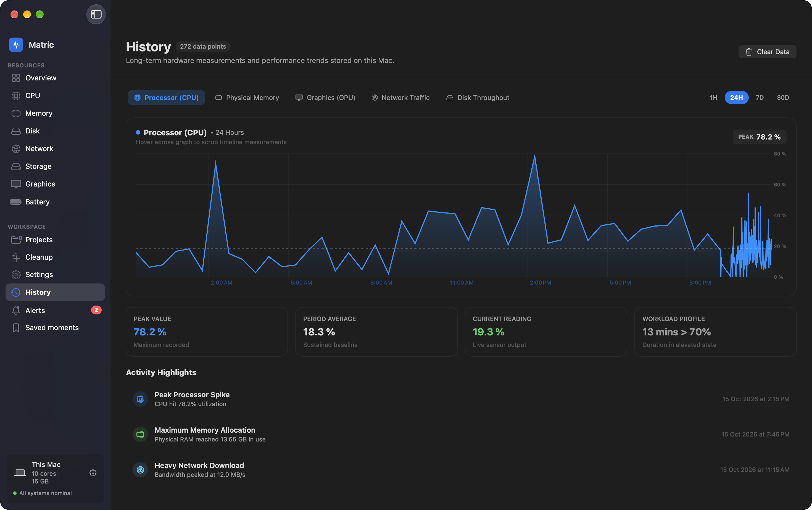Select Disk in the sidebar
This screenshot has width=812, height=510.
click(x=55, y=131)
